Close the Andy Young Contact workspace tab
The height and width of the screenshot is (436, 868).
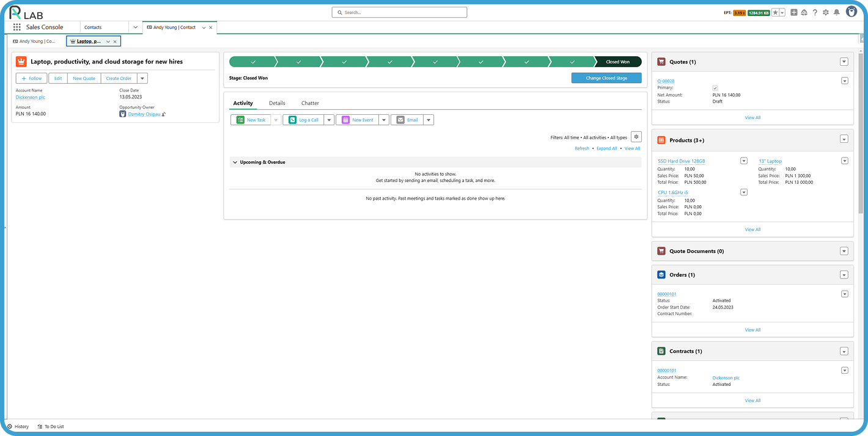click(x=211, y=27)
